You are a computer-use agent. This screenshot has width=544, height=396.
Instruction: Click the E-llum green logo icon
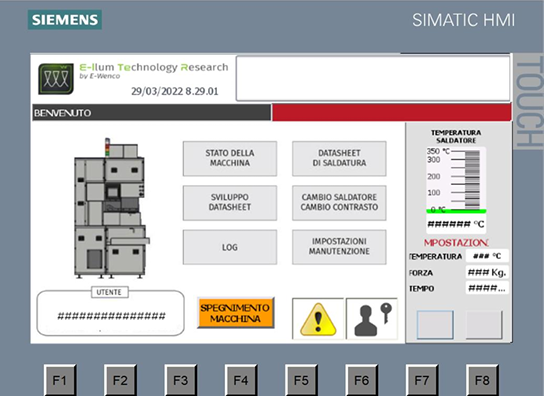click(x=56, y=79)
